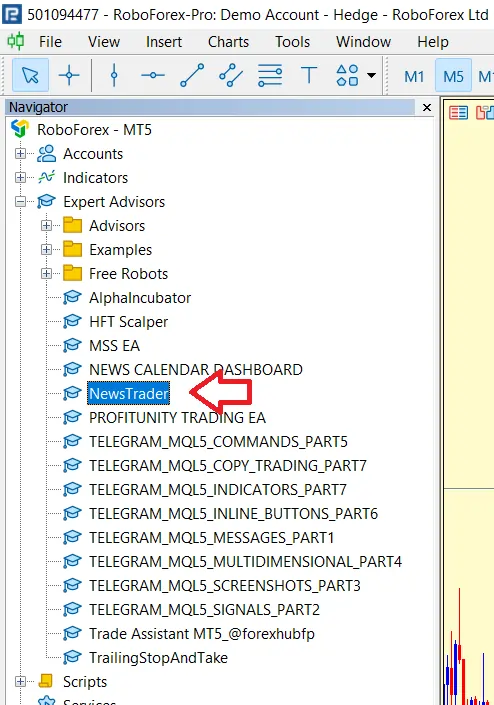
Task: Select RoboForex - MT5 root item
Action: 94,130
